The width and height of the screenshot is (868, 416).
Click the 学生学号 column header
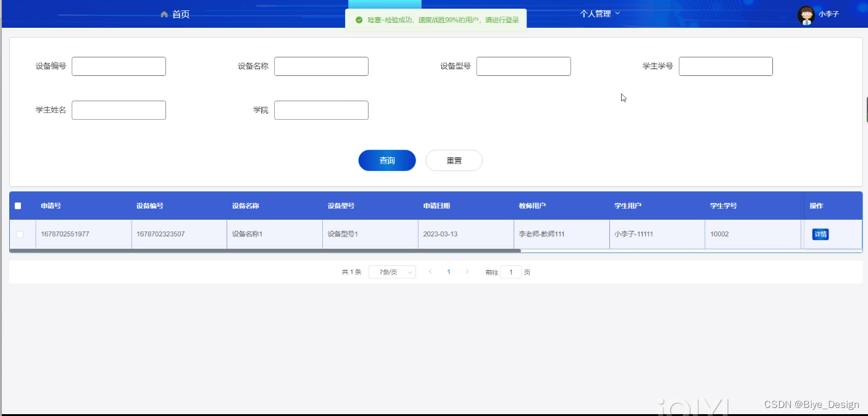[724, 206]
